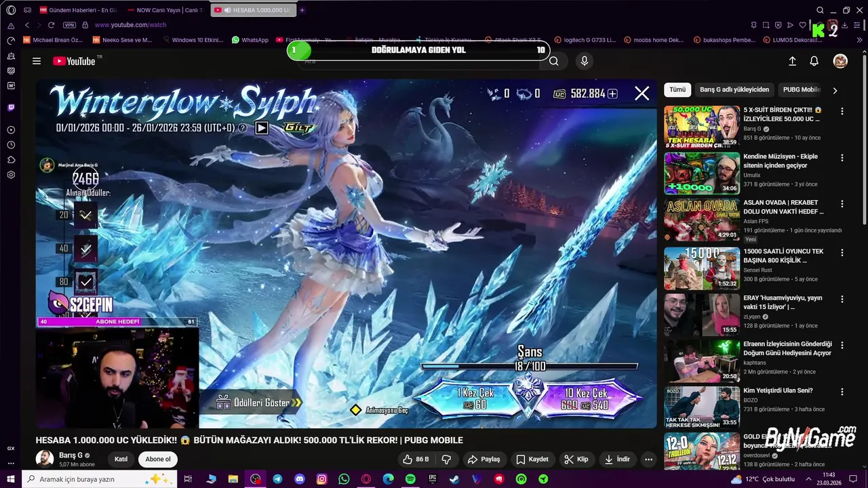868x488 pixels.
Task: Open Spotify from the taskbar
Action: [x=410, y=479]
